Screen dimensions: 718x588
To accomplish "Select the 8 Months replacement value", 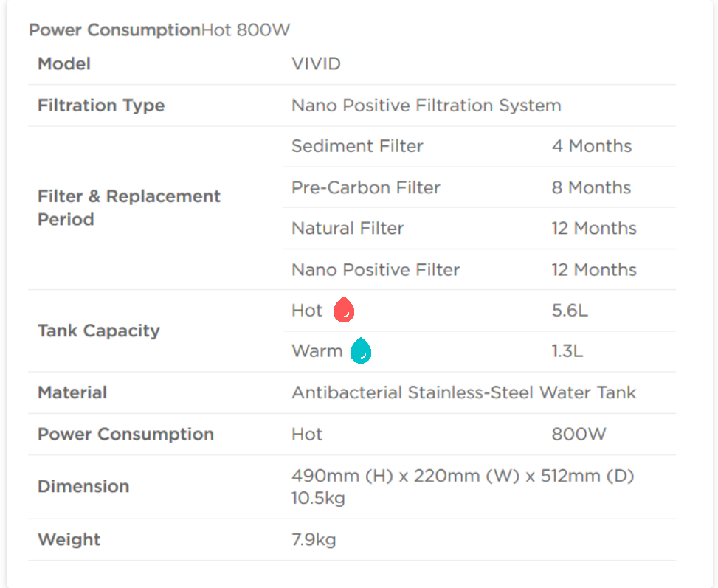I will point(591,187).
